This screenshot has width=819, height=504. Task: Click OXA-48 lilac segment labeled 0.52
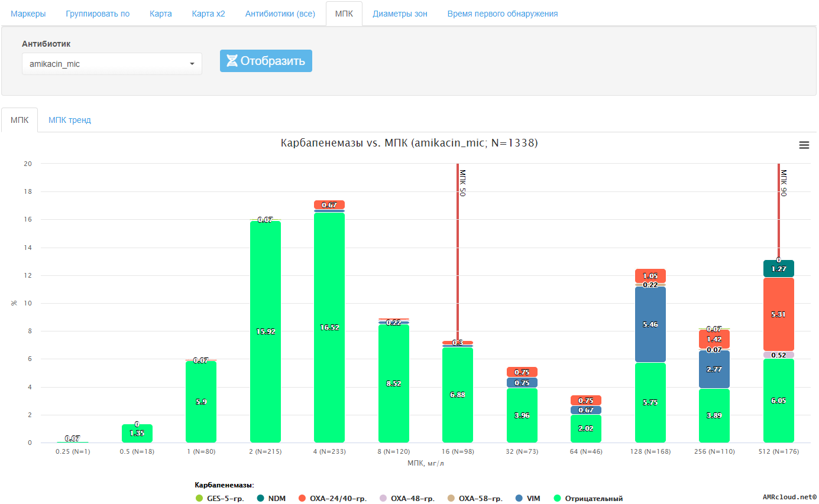[778, 355]
